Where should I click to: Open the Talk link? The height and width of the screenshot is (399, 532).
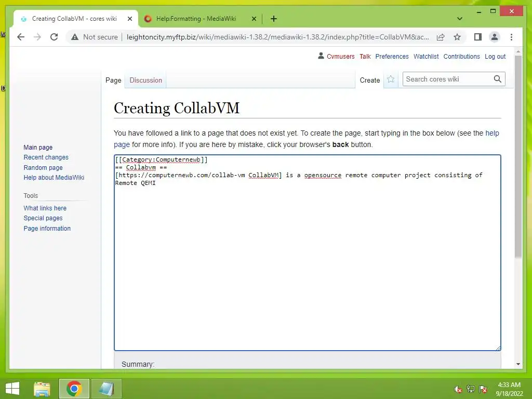(x=365, y=56)
